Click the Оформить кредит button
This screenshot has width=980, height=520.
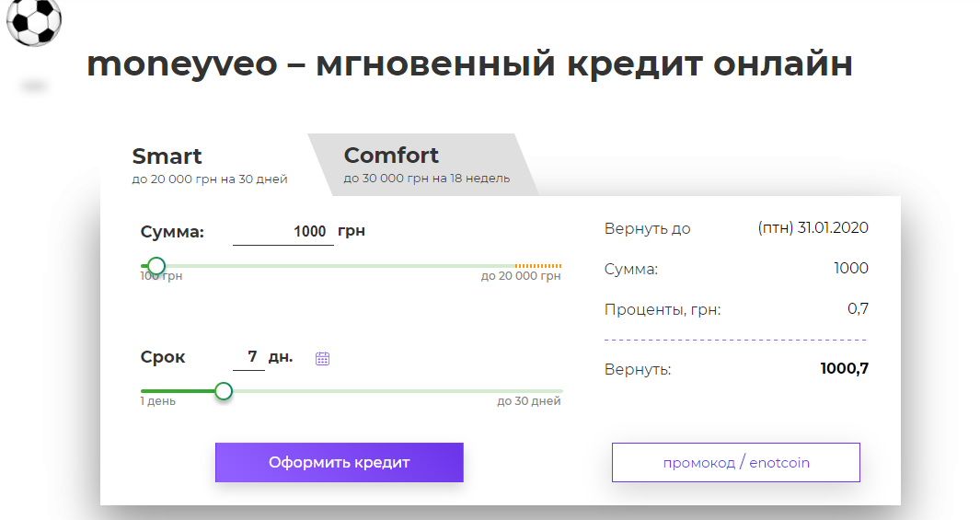[x=339, y=462]
